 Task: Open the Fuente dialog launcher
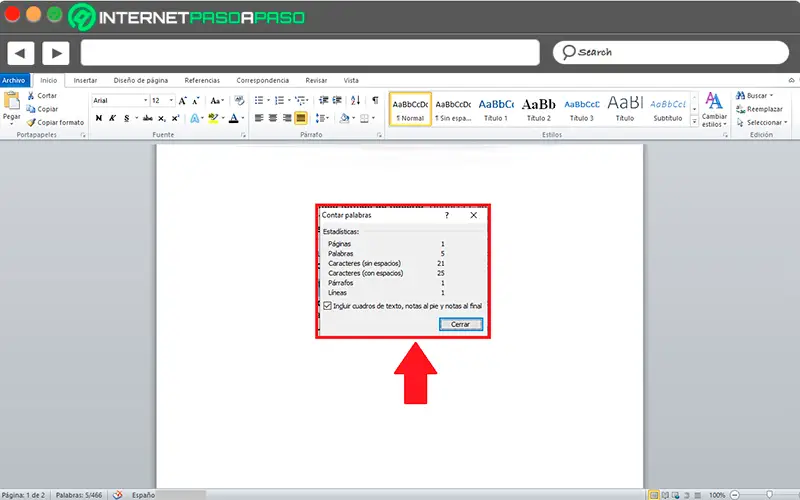(243, 135)
